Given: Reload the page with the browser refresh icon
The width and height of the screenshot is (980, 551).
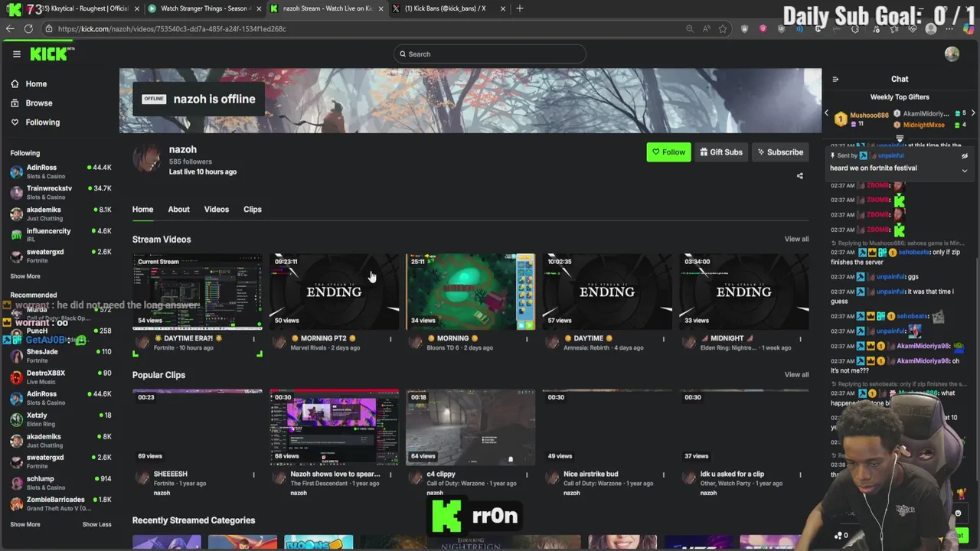Looking at the screenshot, I should point(28,29).
